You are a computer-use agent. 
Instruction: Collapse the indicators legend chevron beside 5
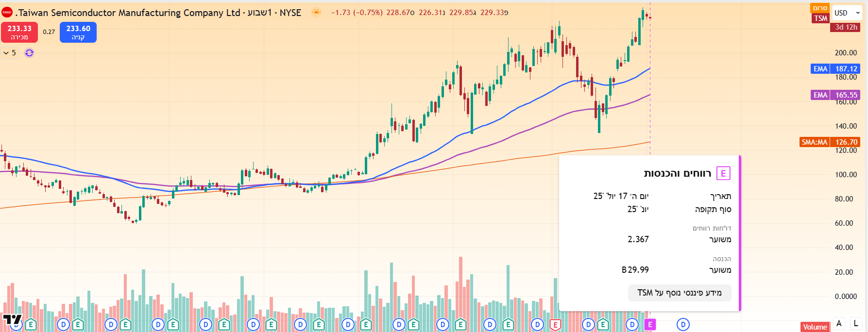pos(6,53)
